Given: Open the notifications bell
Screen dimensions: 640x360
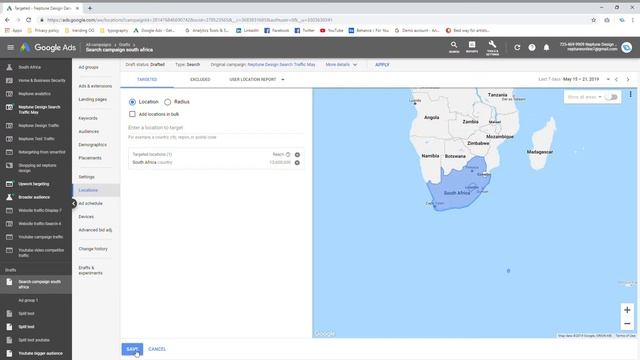Looking at the screenshot, I should (546, 47).
